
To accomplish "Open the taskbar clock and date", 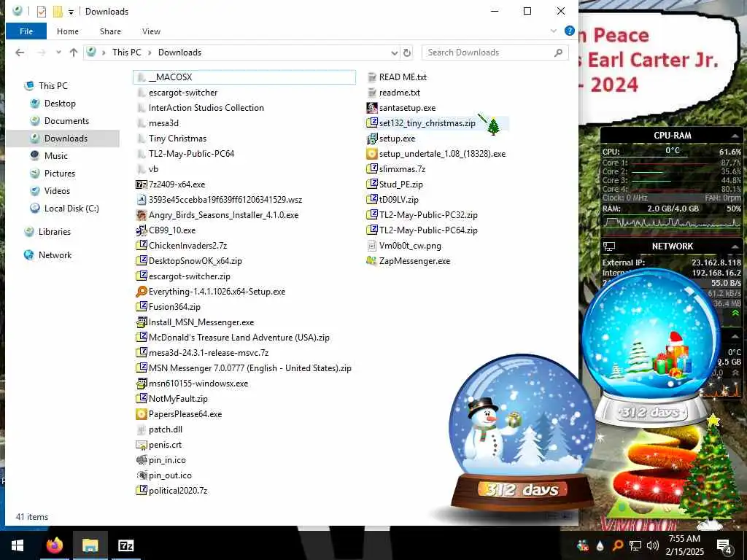I will (x=684, y=545).
